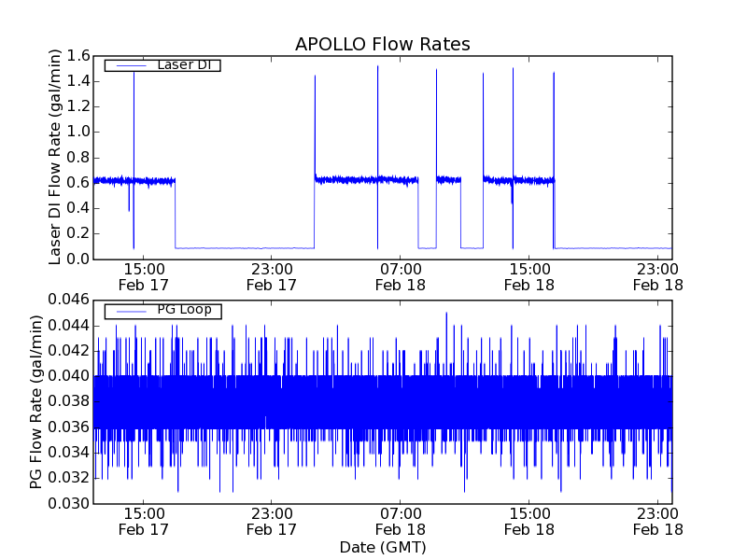Click '23:00 Feb 18' tick under bottom plot
The width and height of the screenshot is (747, 560).
click(656, 521)
